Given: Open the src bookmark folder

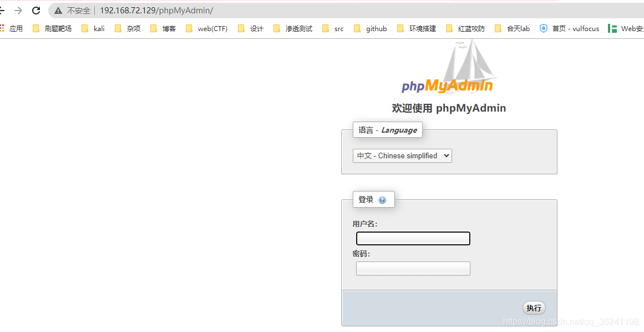Looking at the screenshot, I should (x=333, y=28).
